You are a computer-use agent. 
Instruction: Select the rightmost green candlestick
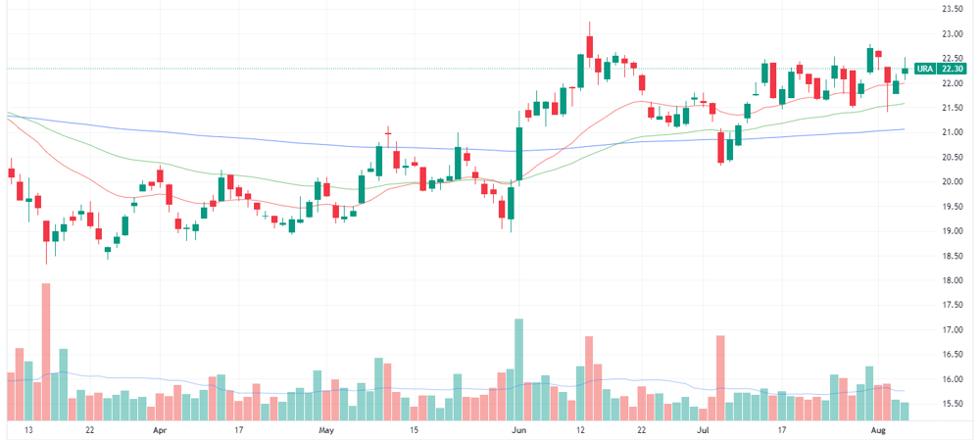point(905,70)
